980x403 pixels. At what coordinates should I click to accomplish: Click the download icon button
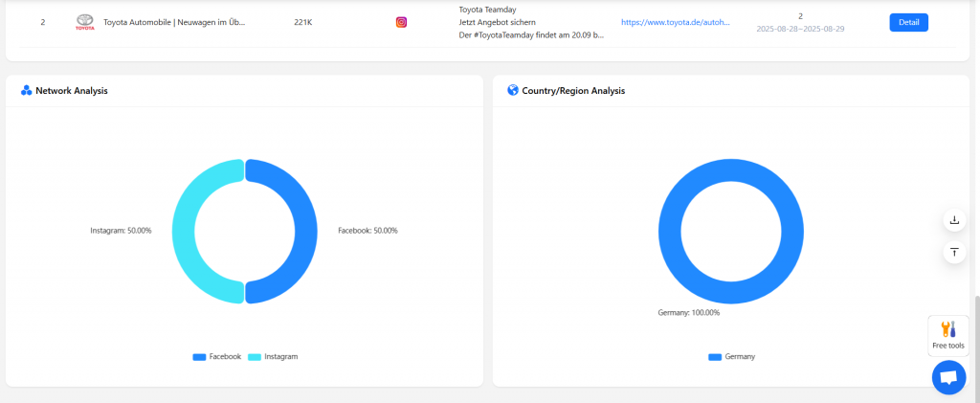[954, 220]
